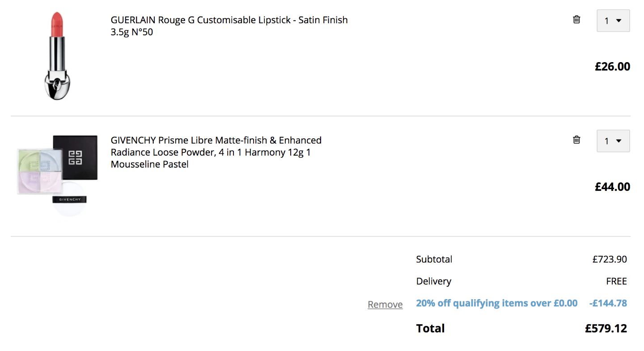Select the £44.00 powder price

click(x=612, y=187)
